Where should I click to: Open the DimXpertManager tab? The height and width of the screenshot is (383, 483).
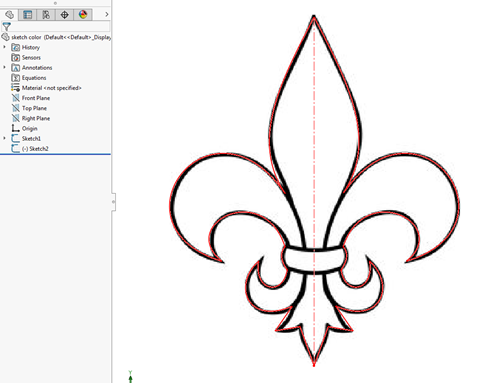click(64, 15)
